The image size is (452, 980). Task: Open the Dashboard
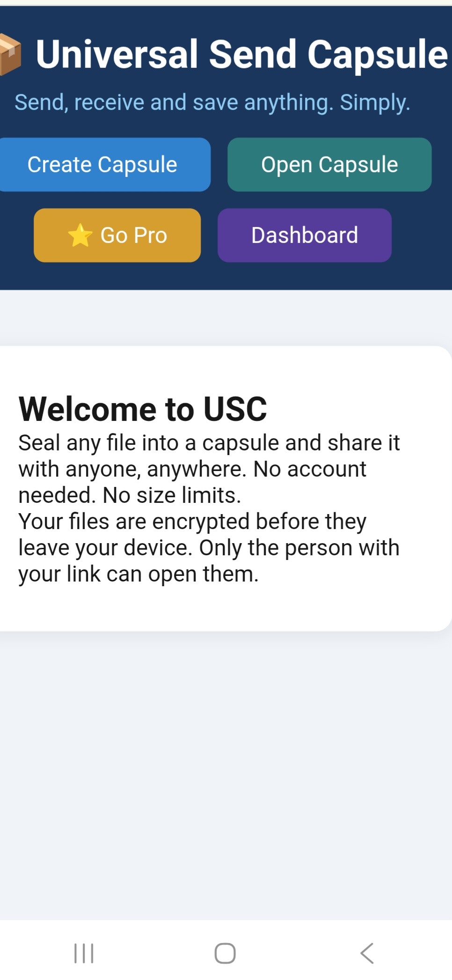(304, 235)
